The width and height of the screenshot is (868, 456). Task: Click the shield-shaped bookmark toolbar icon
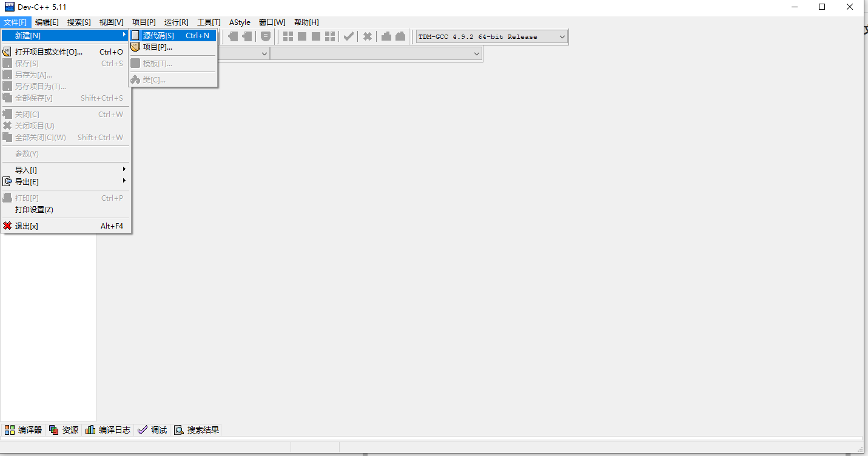coord(266,36)
